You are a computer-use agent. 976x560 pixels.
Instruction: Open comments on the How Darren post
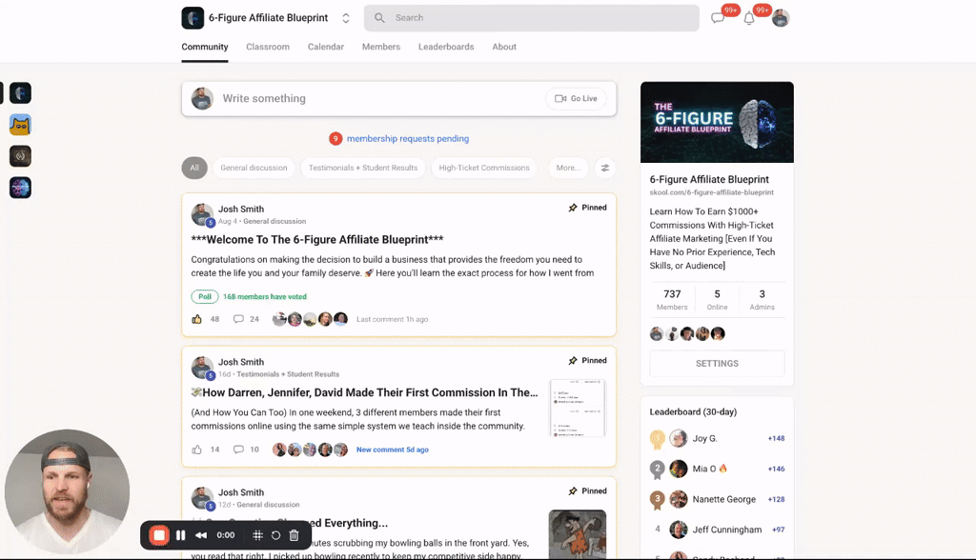click(x=238, y=450)
